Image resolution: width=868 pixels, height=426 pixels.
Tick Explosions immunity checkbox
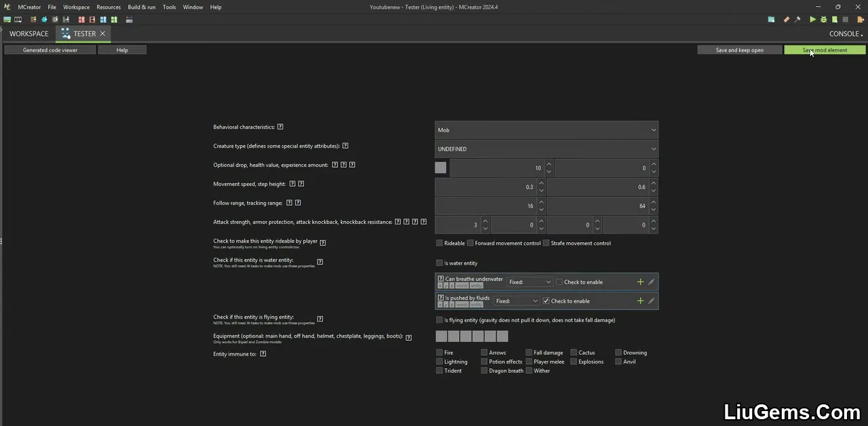pyautogui.click(x=574, y=362)
